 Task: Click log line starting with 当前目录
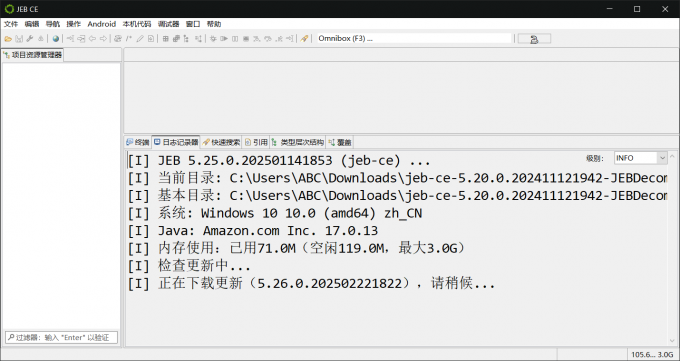click(x=397, y=178)
